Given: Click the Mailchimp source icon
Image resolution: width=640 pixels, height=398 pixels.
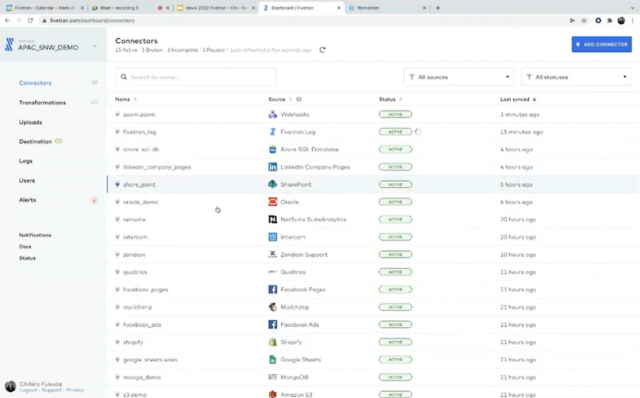Looking at the screenshot, I should point(272,307).
